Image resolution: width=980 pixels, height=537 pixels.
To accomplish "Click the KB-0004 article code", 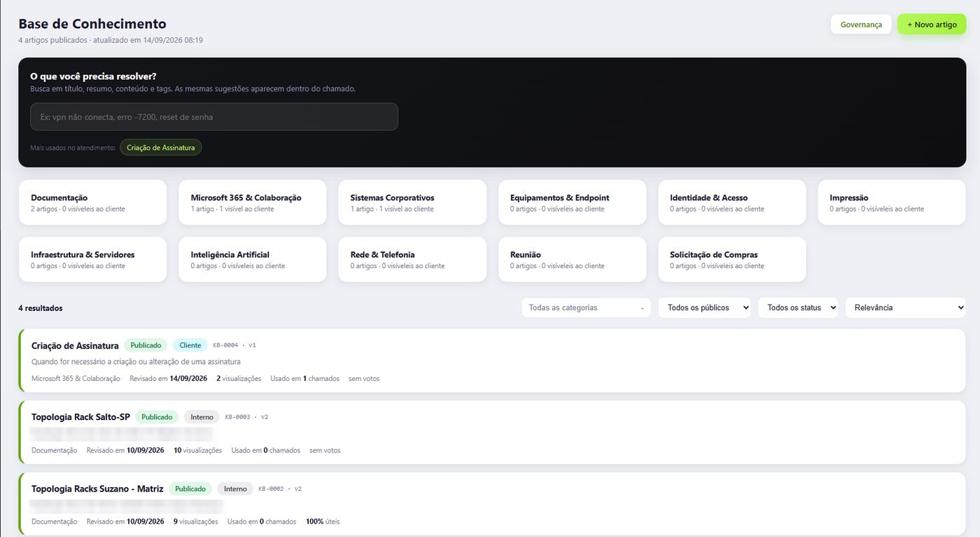I will click(225, 345).
